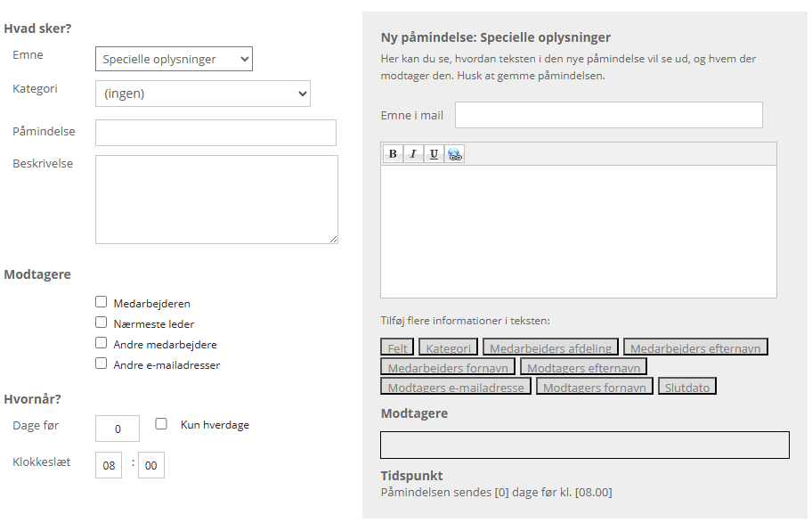Screen dimensions: 812x523
Task: Toggle italic formatting in the editor
Action: pos(413,154)
